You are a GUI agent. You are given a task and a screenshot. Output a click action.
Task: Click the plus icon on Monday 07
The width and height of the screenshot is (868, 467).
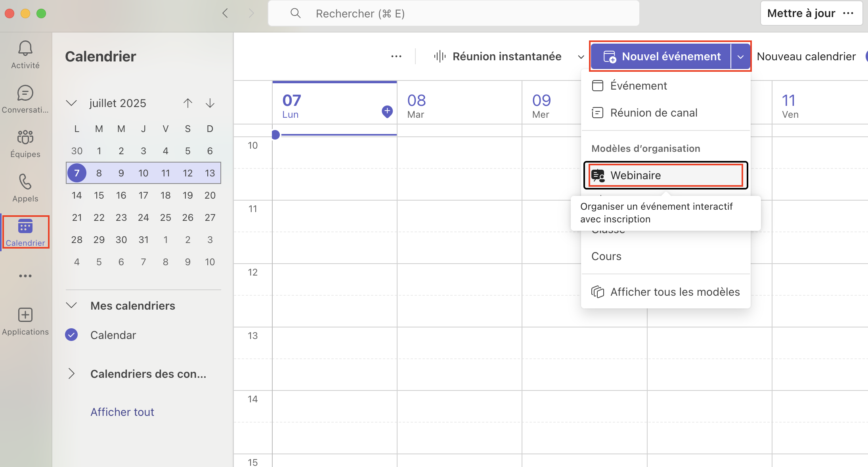click(387, 111)
